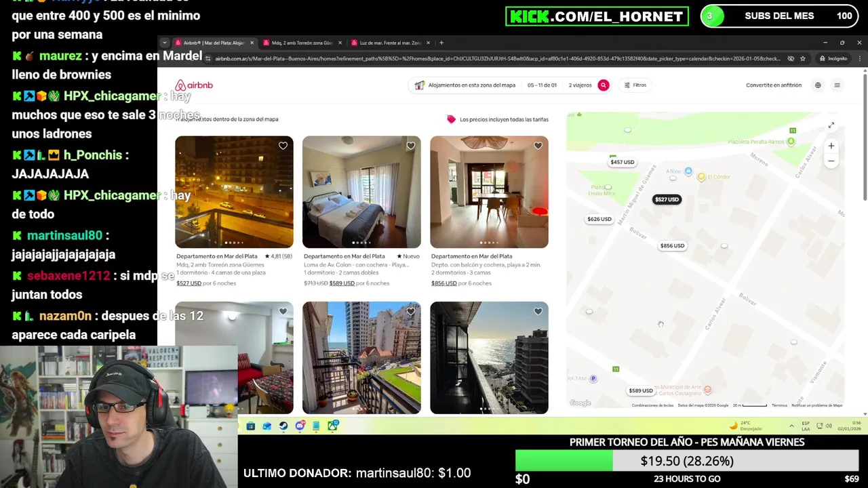Click the red search magnifier button
The height and width of the screenshot is (488, 868).
(603, 85)
